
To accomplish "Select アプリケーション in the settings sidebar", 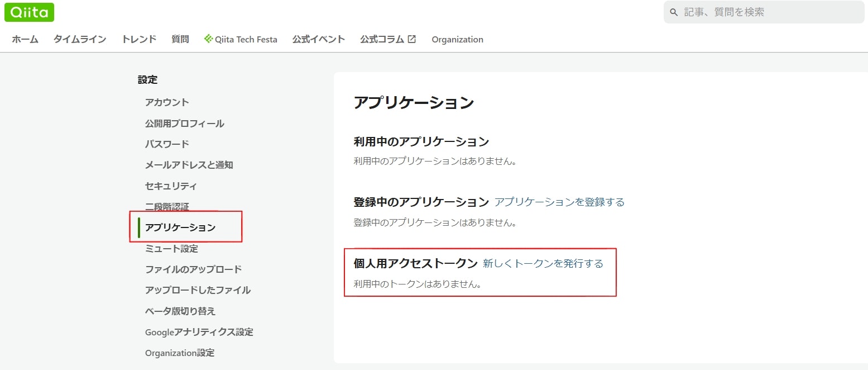I will [180, 227].
